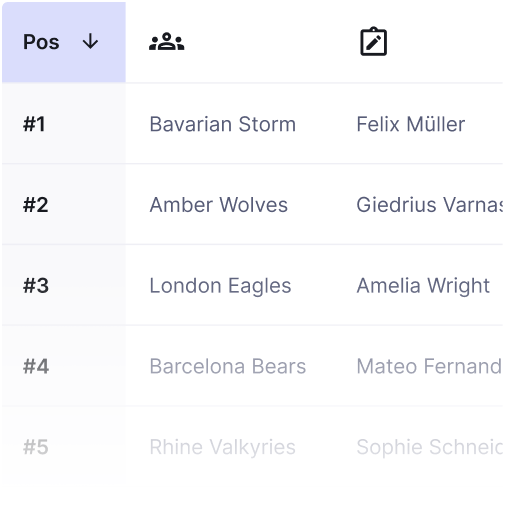
Task: Toggle sort direction arrow beside Pos
Action: click(x=90, y=42)
